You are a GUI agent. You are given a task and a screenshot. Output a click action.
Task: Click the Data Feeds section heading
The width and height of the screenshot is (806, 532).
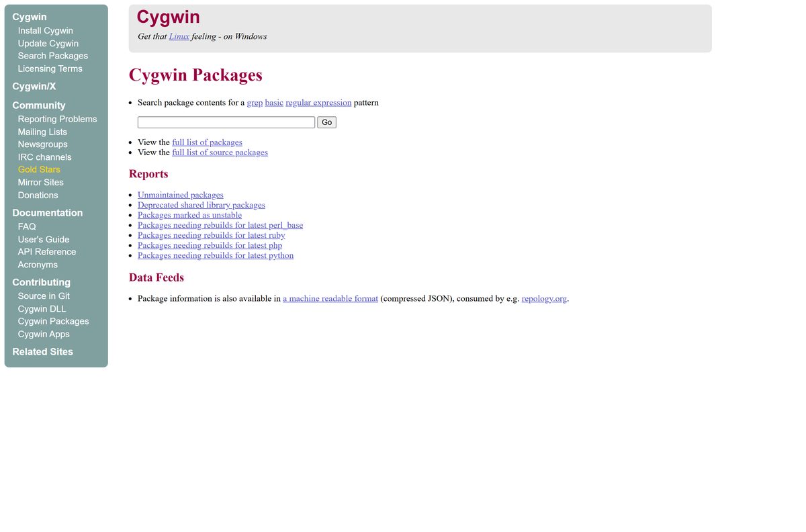click(x=156, y=277)
